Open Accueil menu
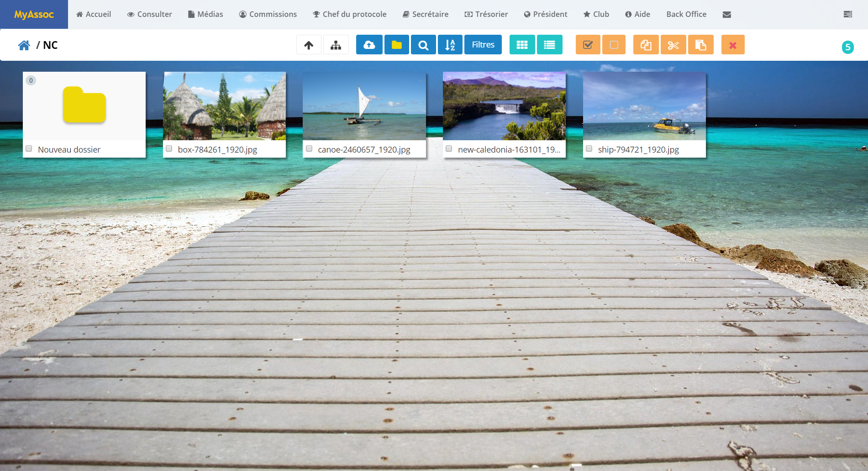This screenshot has width=868, height=471. 94,14
